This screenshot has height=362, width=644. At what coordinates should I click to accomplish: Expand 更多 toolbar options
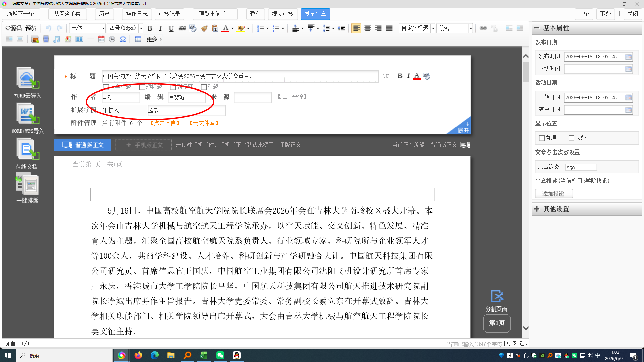click(154, 39)
